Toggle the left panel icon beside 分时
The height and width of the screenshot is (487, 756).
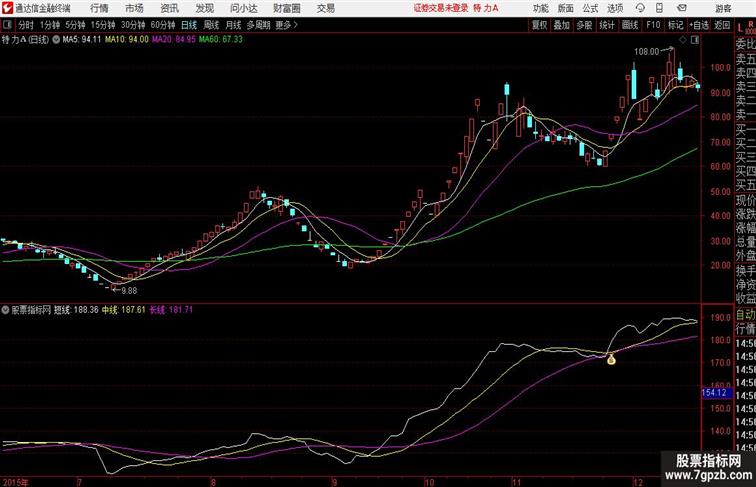pyautogui.click(x=7, y=25)
